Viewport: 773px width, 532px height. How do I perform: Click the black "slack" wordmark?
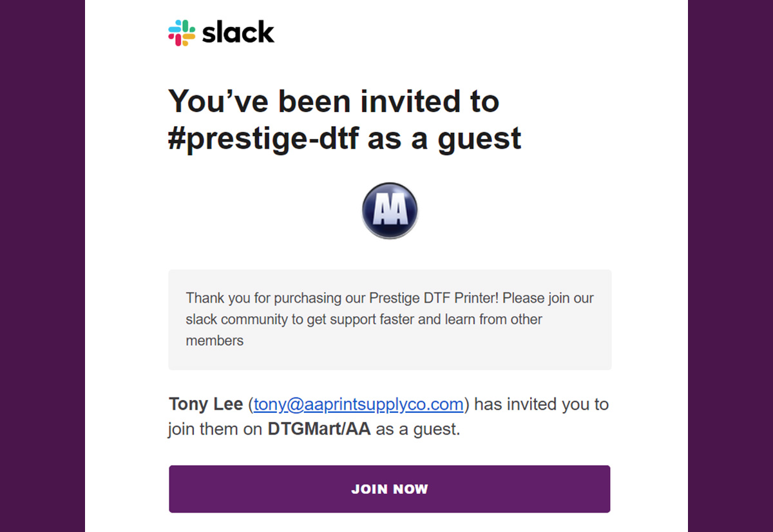point(238,33)
